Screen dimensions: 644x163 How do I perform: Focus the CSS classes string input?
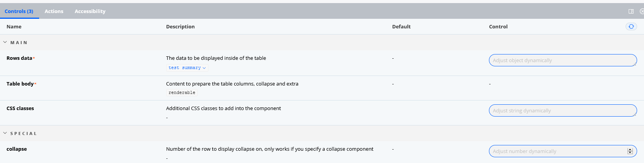[563, 110]
